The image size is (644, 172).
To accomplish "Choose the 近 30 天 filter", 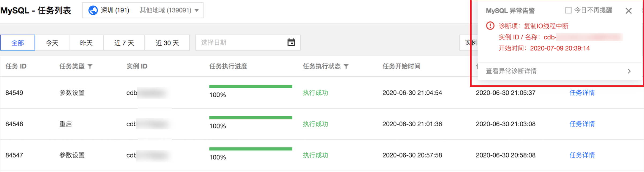I will click(x=167, y=43).
